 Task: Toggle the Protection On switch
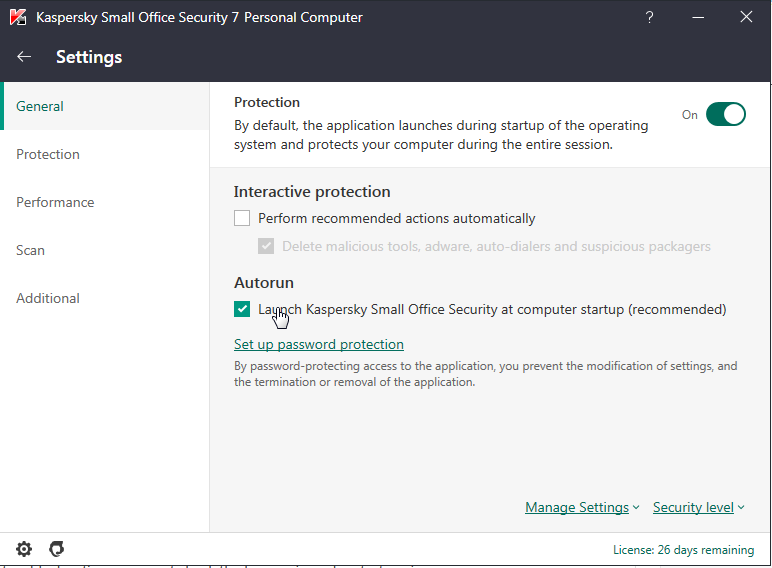[726, 114]
